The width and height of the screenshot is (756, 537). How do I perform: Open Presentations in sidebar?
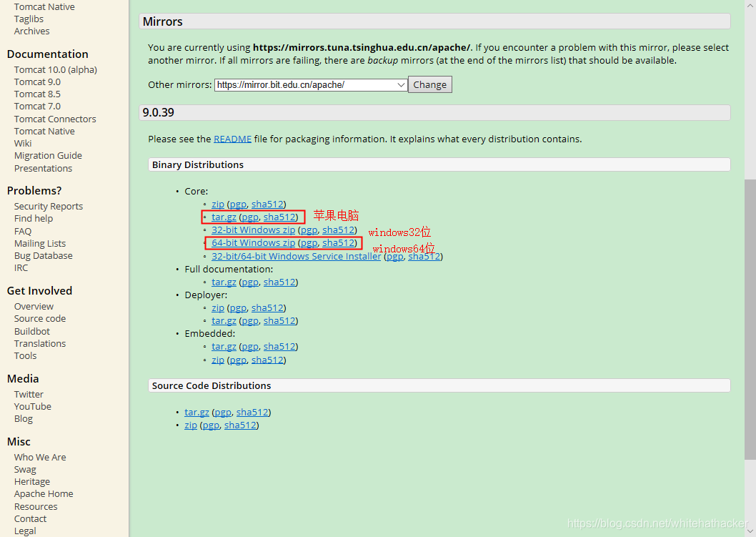click(43, 168)
